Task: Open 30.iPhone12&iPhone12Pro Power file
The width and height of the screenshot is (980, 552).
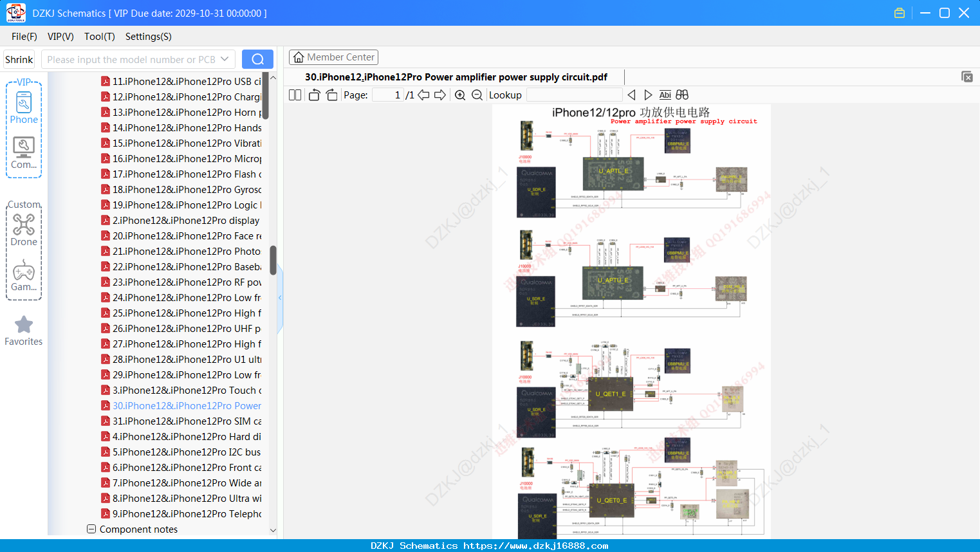Action: point(187,405)
